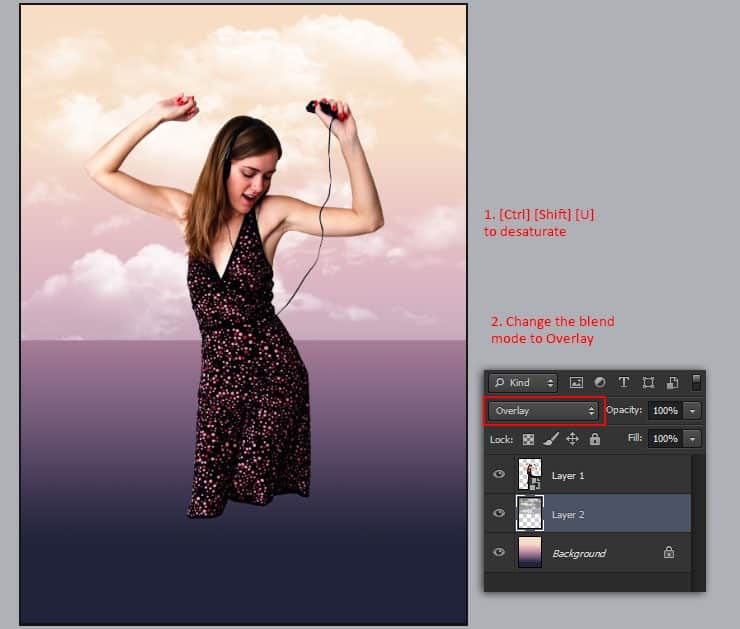
Task: Lock transparent pixels checkerboard icon
Action: [x=528, y=439]
